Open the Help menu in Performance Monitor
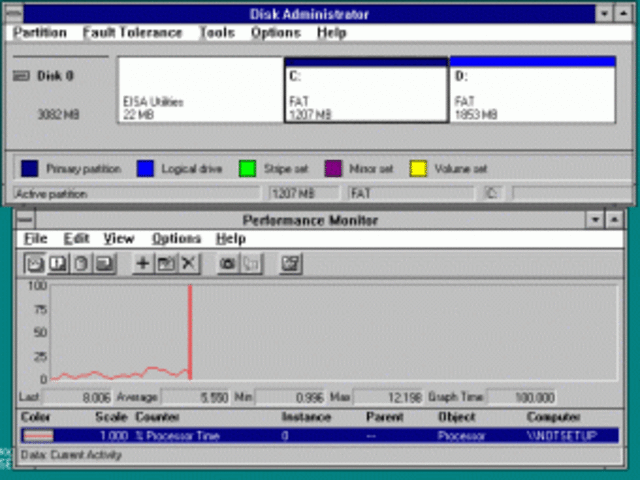 pyautogui.click(x=231, y=239)
